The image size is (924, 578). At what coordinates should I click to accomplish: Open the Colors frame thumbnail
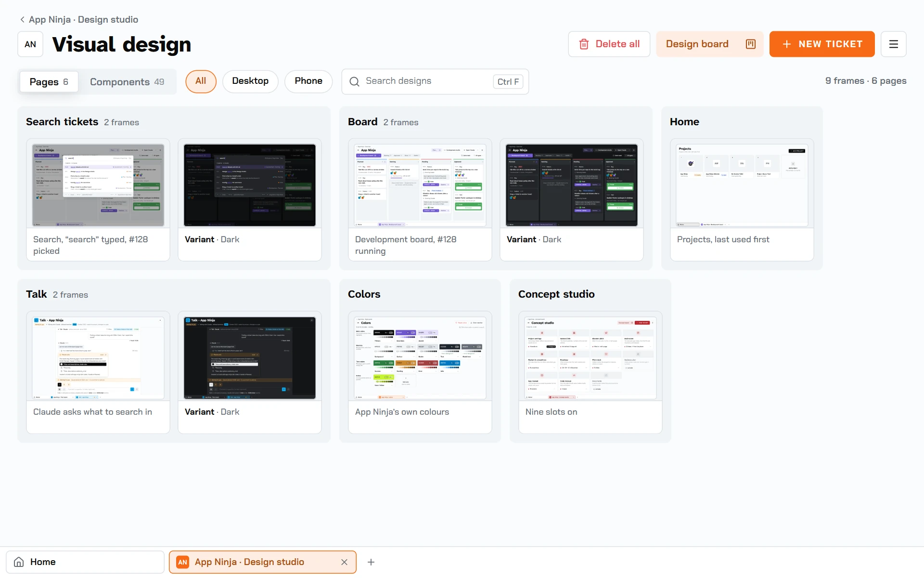pos(420,357)
